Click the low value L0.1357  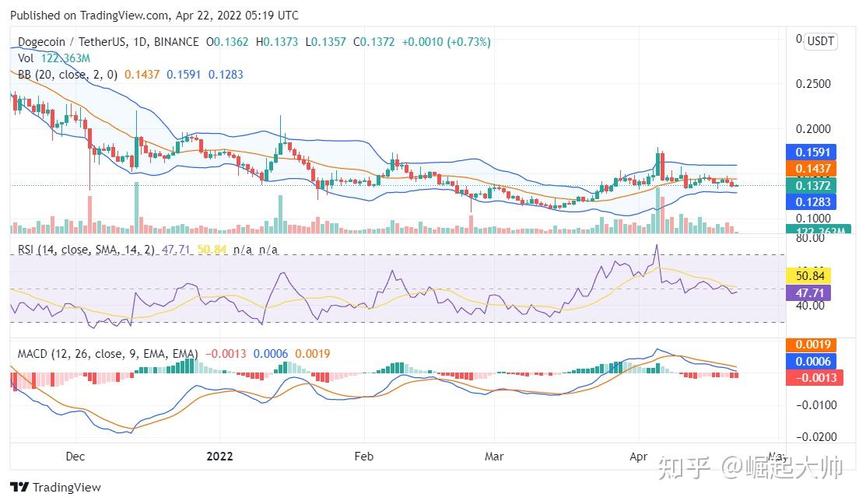(x=326, y=42)
